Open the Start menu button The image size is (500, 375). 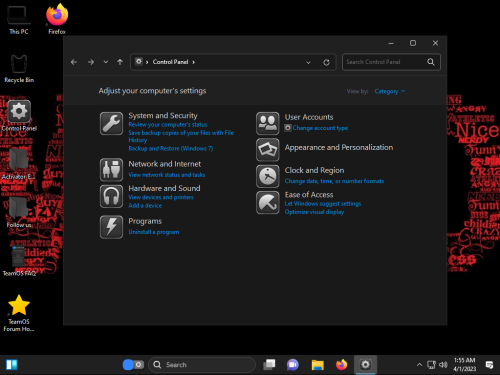(x=12, y=365)
